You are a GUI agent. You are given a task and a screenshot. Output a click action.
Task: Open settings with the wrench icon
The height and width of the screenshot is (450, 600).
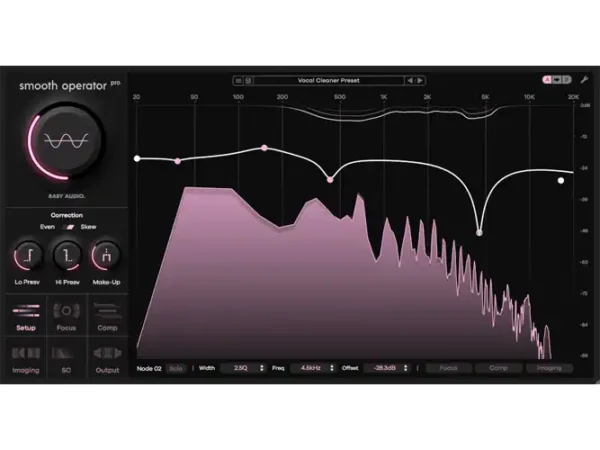[584, 80]
